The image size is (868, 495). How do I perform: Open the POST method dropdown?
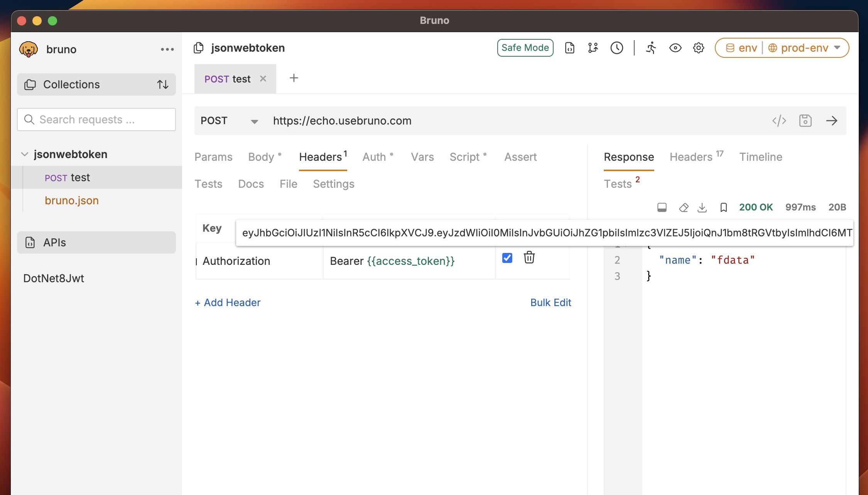254,121
